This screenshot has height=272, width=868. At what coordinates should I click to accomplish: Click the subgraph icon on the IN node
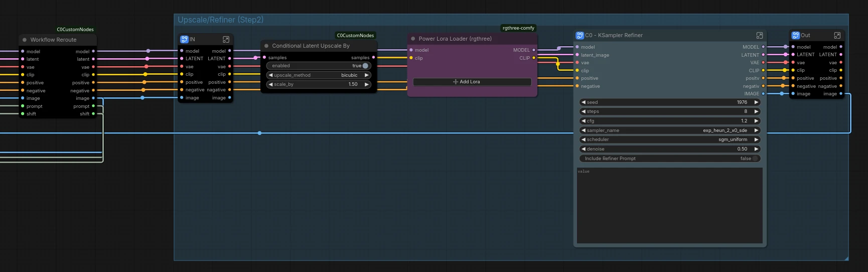click(x=184, y=39)
